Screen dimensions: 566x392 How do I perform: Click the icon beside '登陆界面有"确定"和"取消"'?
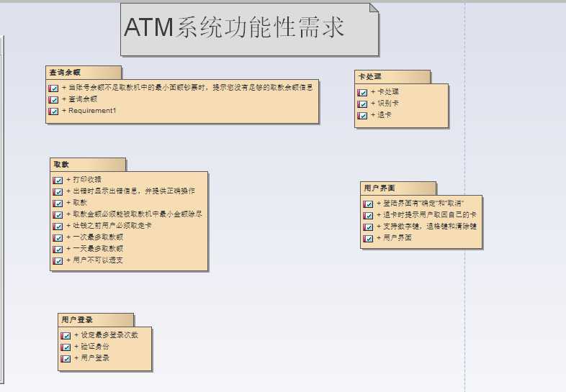(x=368, y=204)
